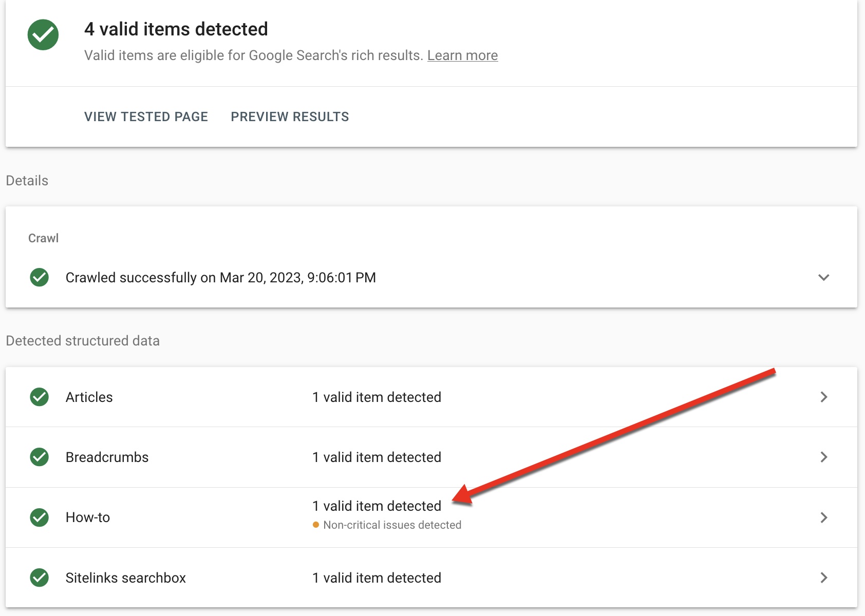Viewport: 865px width, 616px height.
Task: Click the green check icon beside Sitelinks searchbox
Action: [x=40, y=577]
